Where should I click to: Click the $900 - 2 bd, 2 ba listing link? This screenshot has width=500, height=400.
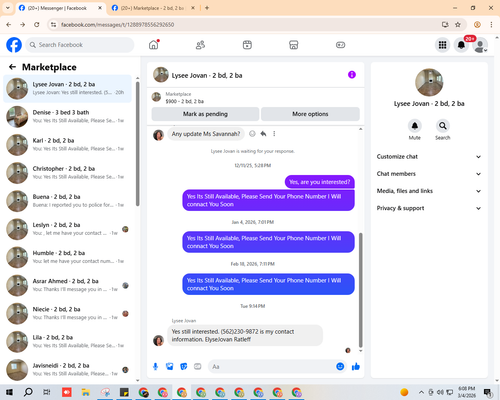185,101
